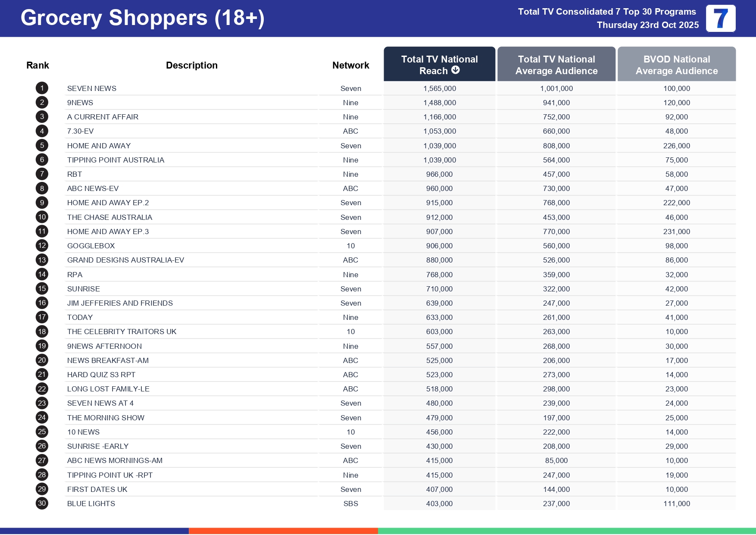The height and width of the screenshot is (535, 756).
Task: Open the GOGGLEBOX program entry
Action: click(91, 246)
